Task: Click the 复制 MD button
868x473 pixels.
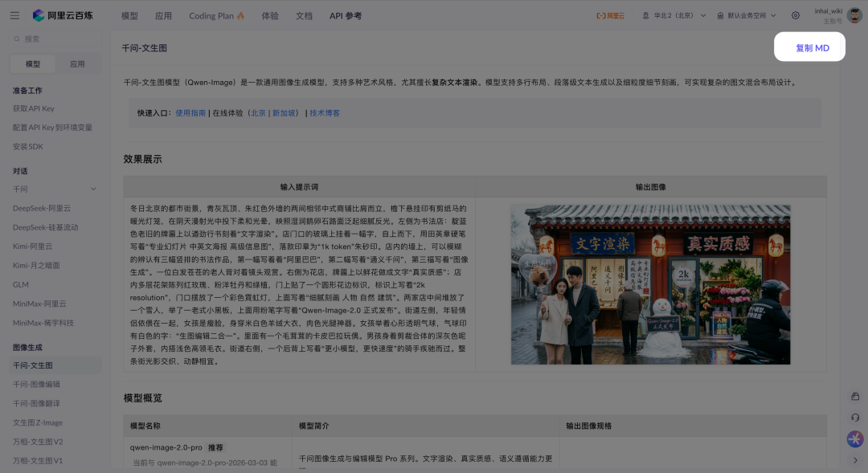Action: pos(809,47)
